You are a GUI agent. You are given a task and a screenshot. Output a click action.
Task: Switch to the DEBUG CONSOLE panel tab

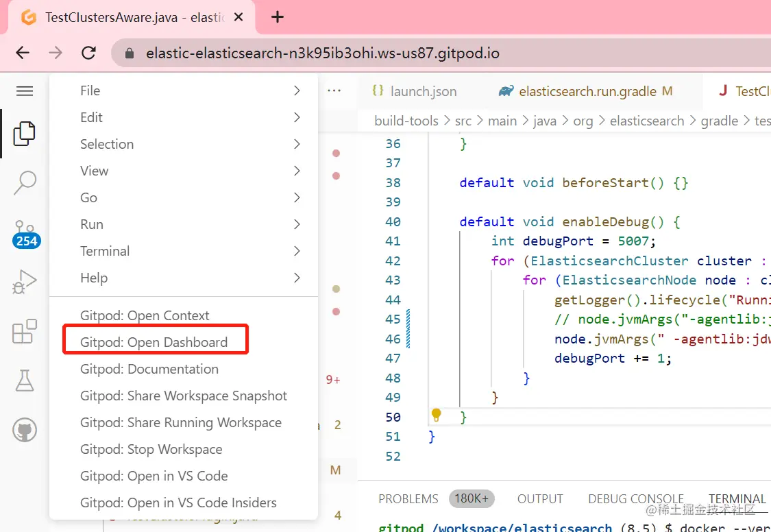(636, 498)
